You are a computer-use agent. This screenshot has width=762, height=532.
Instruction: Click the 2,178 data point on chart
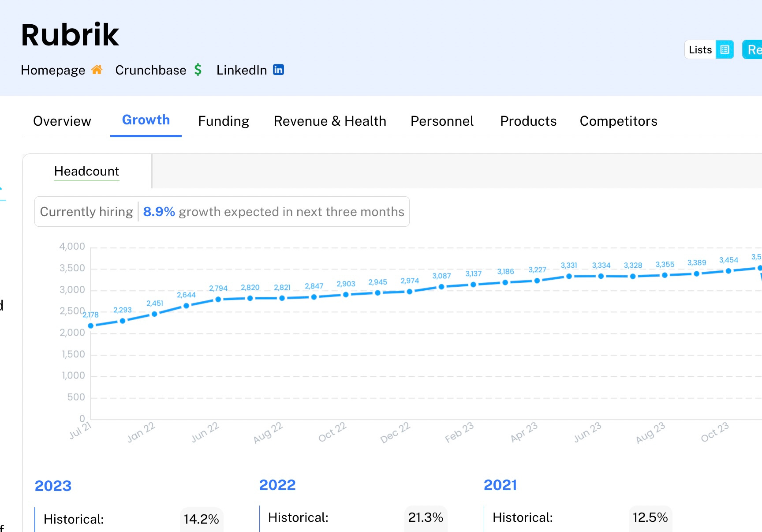click(91, 326)
